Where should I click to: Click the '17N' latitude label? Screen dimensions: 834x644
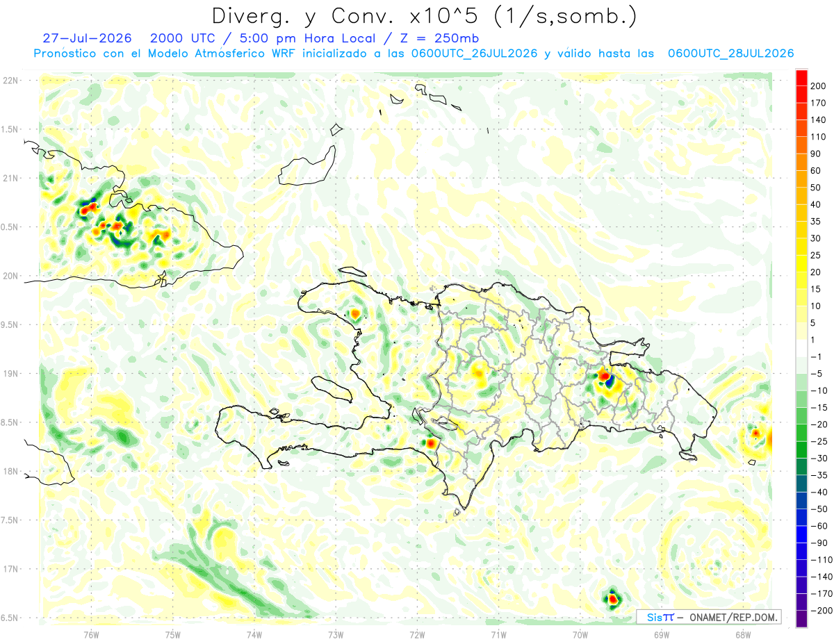[x=10, y=569]
